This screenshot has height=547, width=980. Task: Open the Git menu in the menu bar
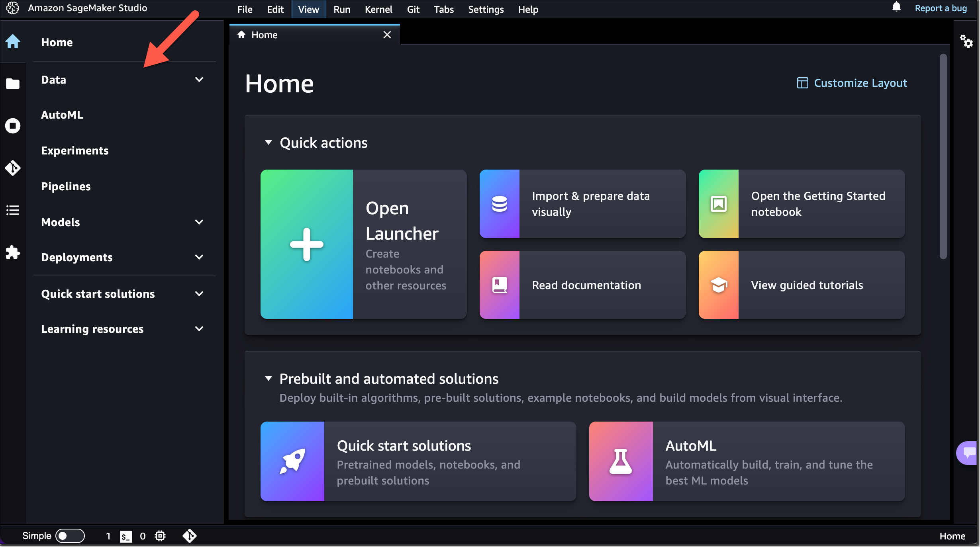click(x=413, y=9)
